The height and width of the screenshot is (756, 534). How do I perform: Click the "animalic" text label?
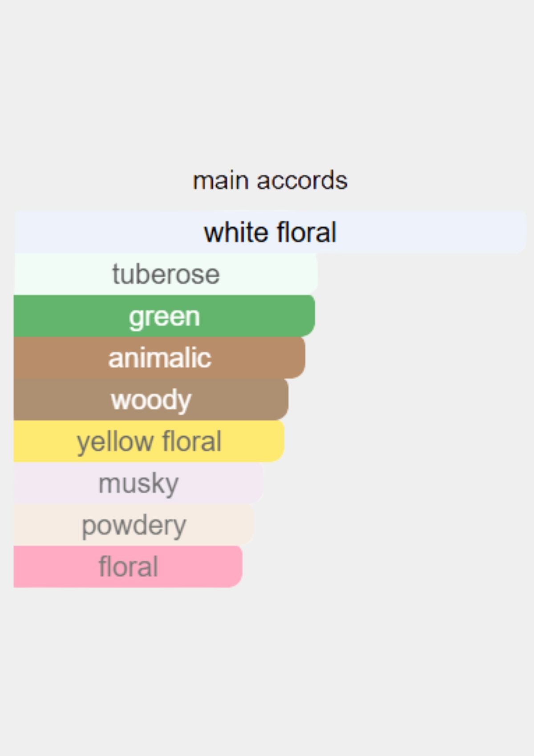(x=159, y=358)
